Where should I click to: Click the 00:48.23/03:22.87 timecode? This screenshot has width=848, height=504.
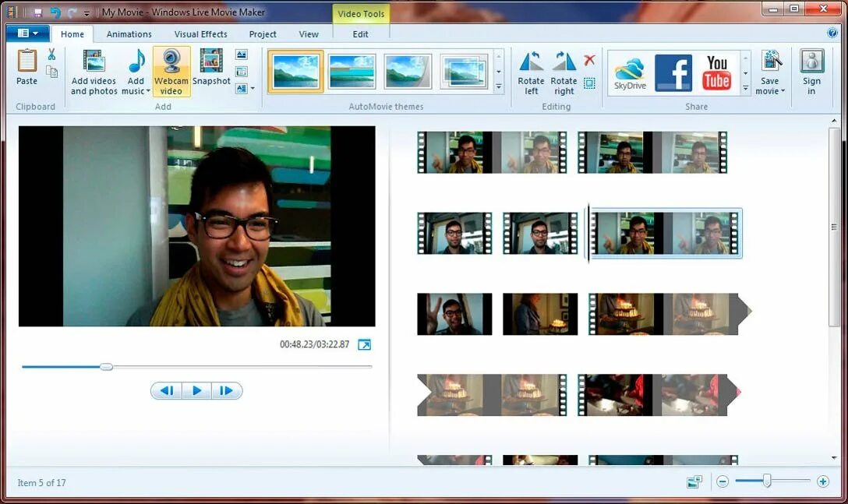click(x=314, y=344)
